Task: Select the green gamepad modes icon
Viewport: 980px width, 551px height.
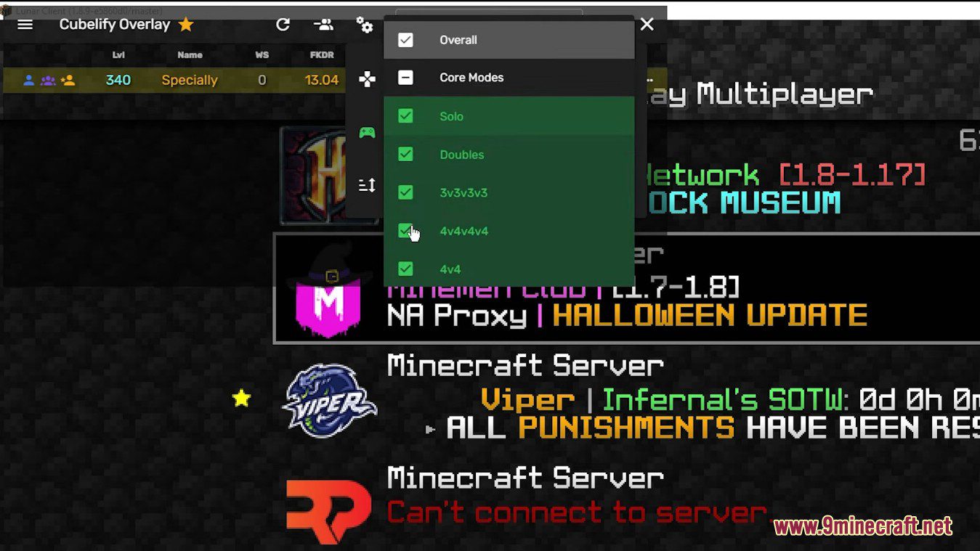Action: click(367, 132)
